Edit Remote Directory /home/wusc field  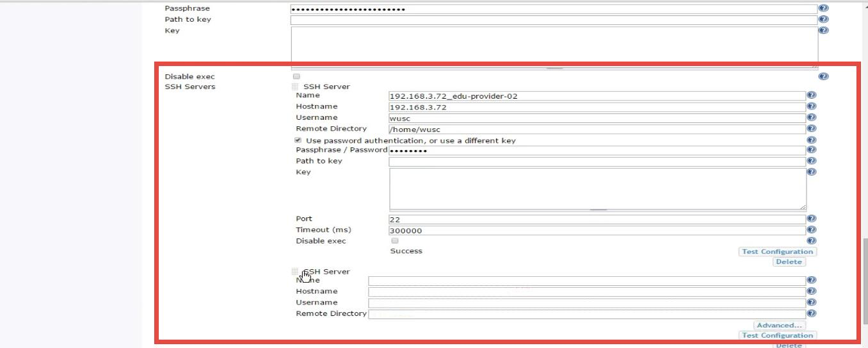click(x=597, y=129)
